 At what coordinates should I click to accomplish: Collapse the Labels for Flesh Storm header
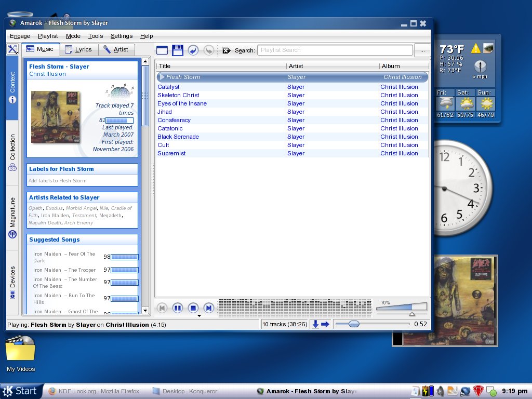(82, 169)
